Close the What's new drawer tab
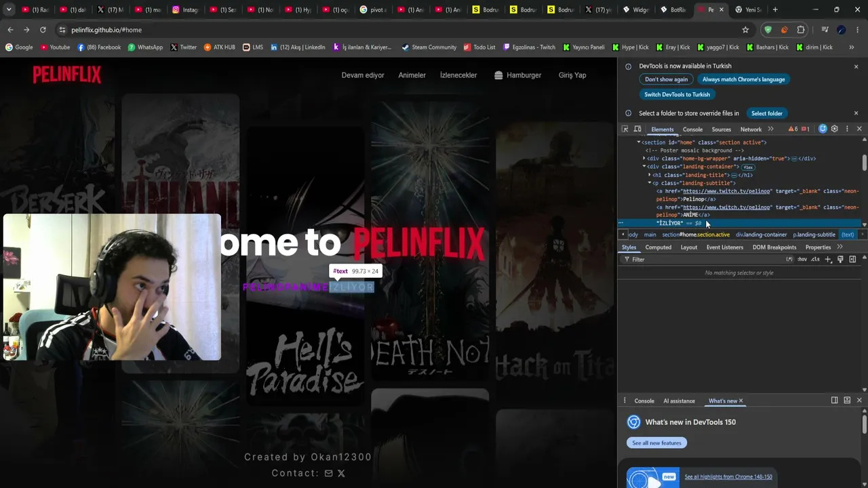The height and width of the screenshot is (488, 868). (x=741, y=401)
